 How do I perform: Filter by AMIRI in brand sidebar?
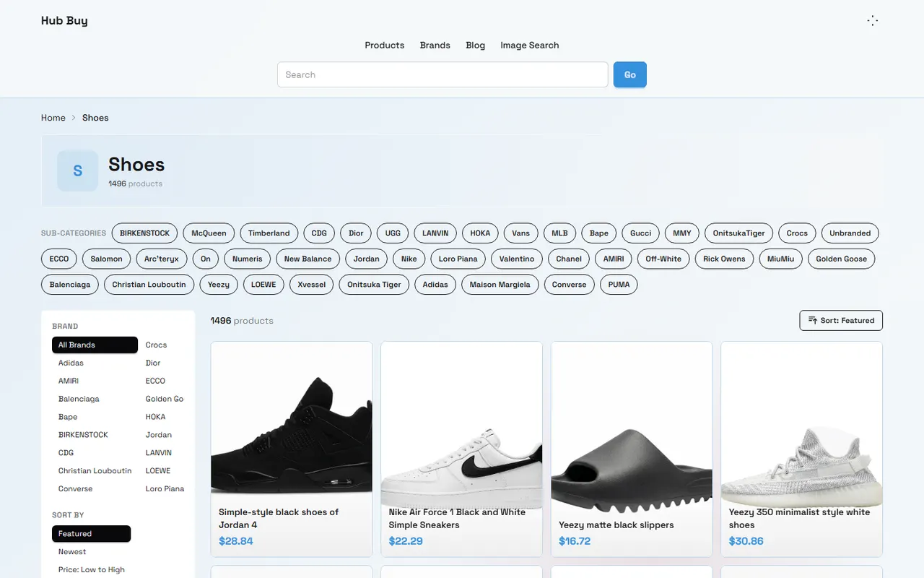pos(69,381)
